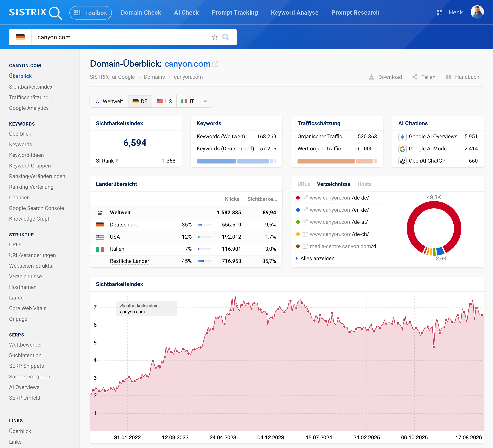Open AI Check in top navigation

point(186,13)
